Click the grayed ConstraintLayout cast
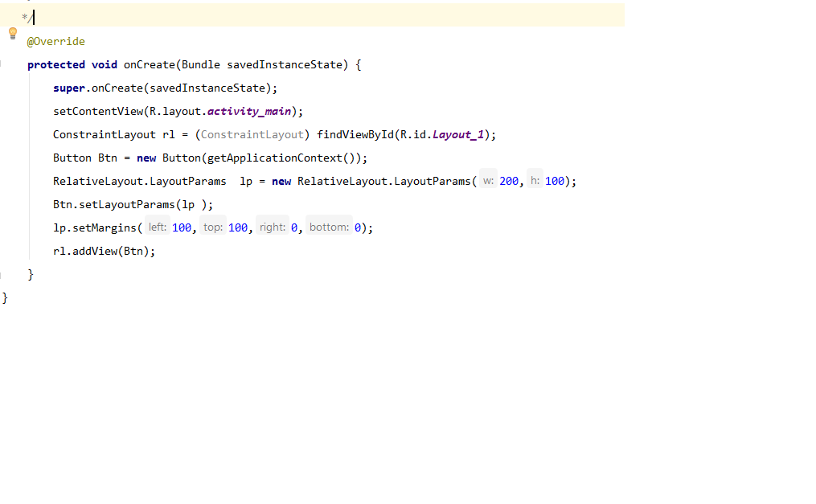This screenshot has height=504, width=816. click(x=252, y=135)
